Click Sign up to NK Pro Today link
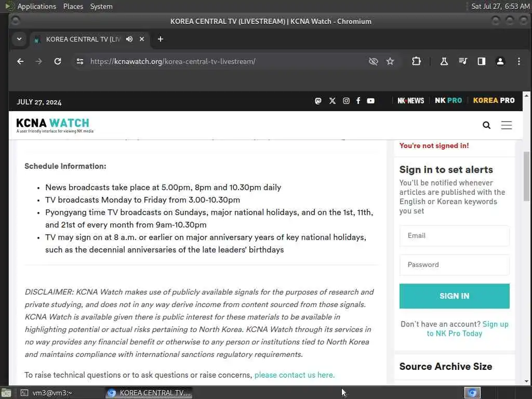This screenshot has height=399, width=532. pyautogui.click(x=468, y=329)
